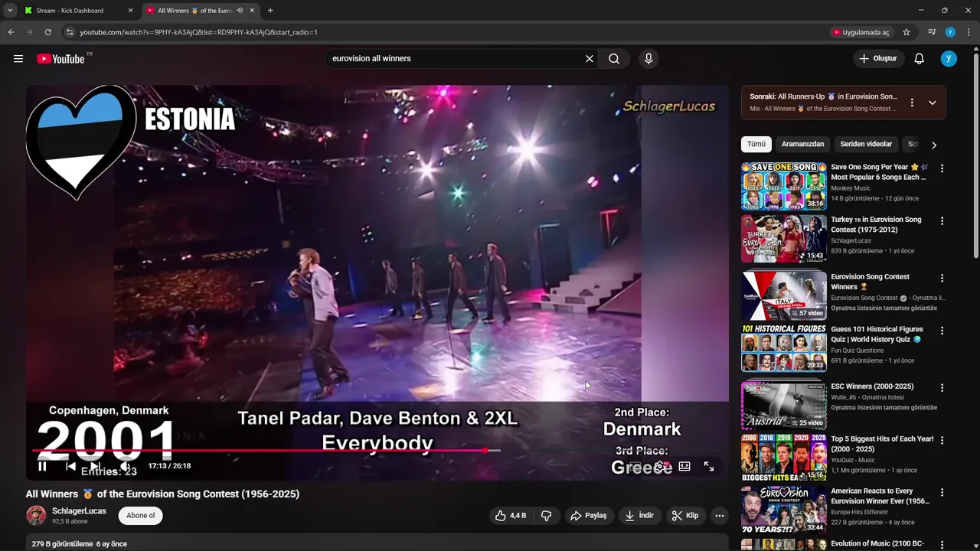Image resolution: width=980 pixels, height=551 pixels.
Task: Open options for Top 5 Biggest Hits
Action: pos(942,441)
